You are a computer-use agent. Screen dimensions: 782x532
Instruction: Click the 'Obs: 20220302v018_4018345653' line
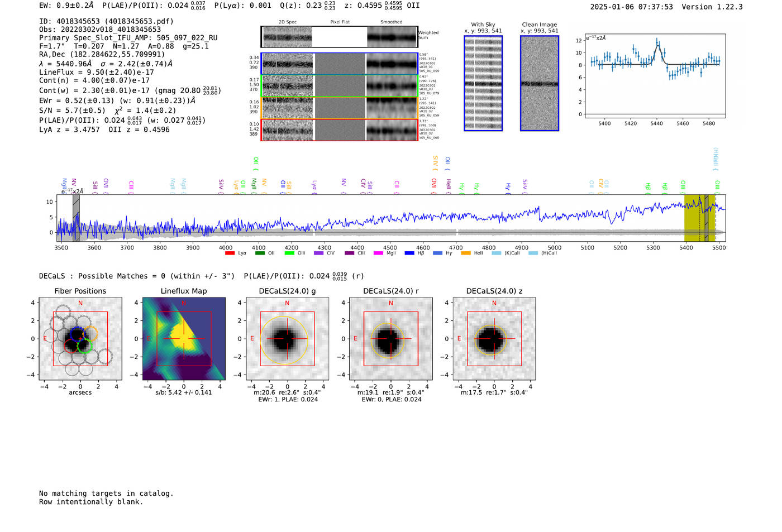100,30
